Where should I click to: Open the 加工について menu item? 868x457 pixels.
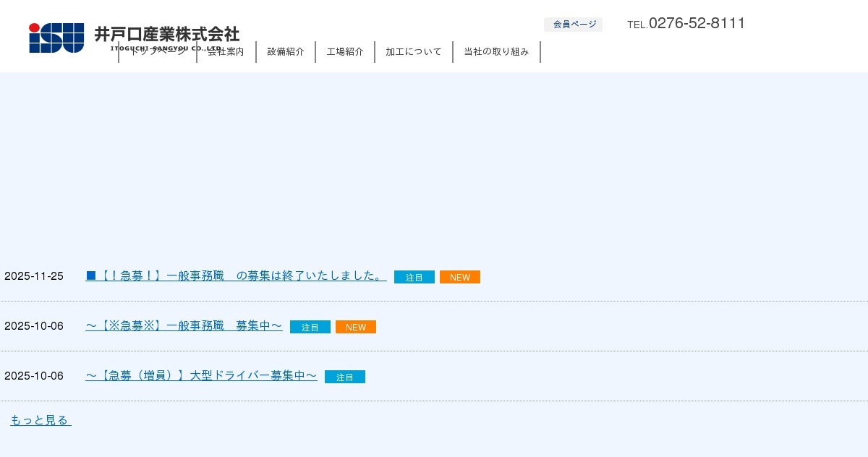[414, 52]
